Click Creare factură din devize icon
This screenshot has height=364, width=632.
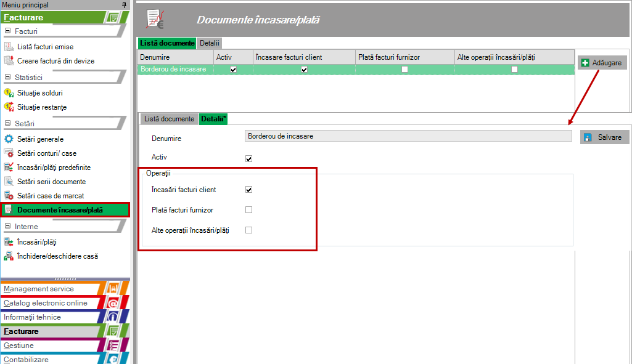point(9,61)
